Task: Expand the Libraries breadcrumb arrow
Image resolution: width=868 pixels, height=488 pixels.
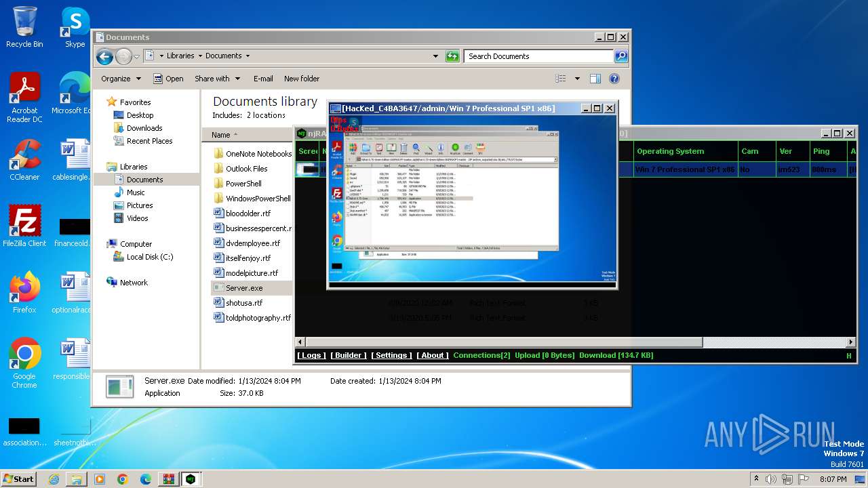Action: [x=199, y=56]
